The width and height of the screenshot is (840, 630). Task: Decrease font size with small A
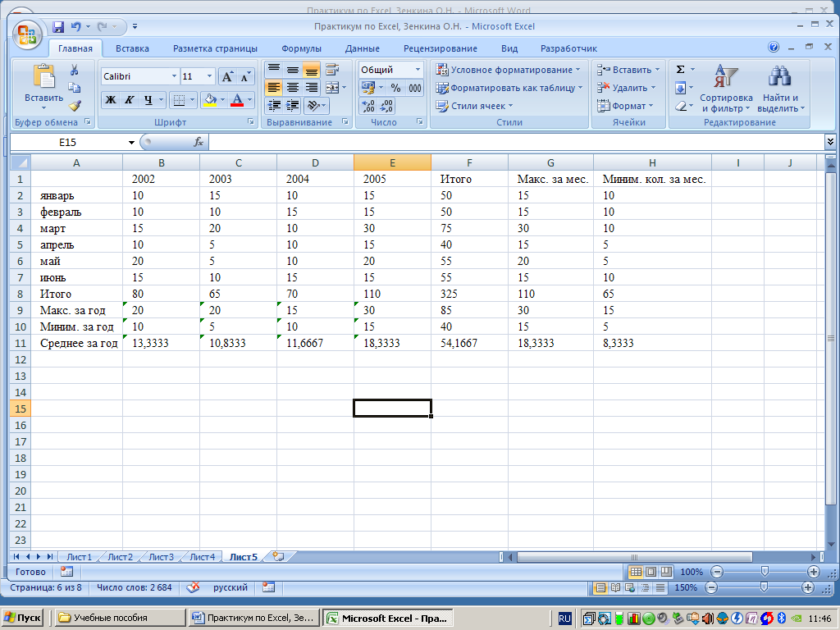244,76
